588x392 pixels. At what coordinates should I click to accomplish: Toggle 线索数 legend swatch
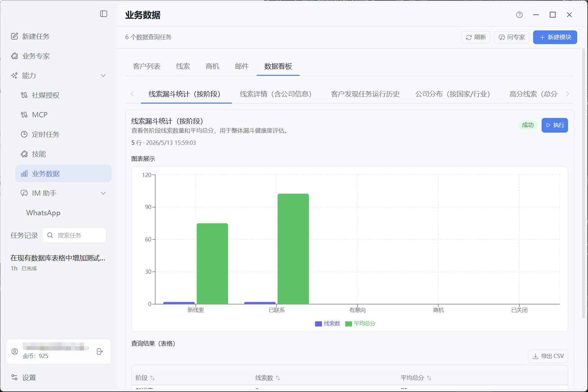point(318,324)
